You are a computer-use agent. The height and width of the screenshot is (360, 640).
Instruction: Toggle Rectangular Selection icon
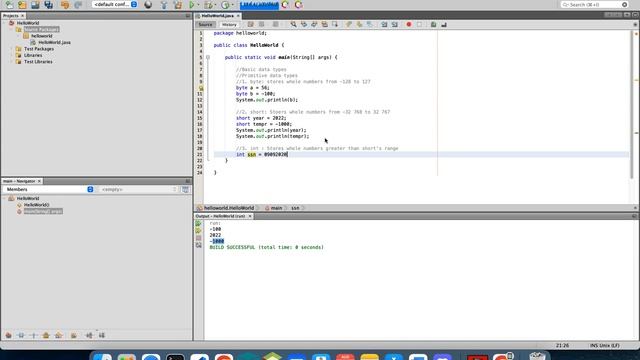(x=335, y=24)
